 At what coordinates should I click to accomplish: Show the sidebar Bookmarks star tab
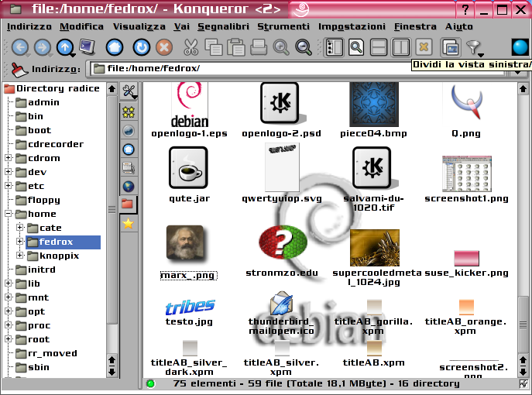tap(129, 224)
